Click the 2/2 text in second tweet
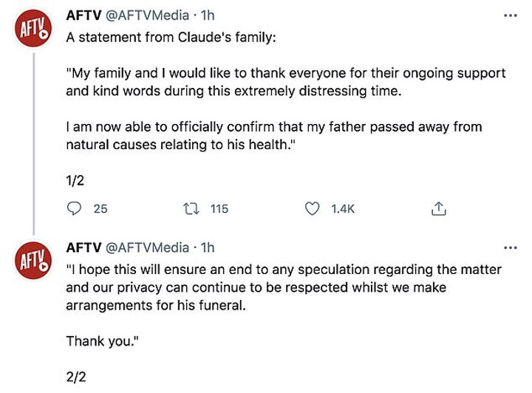The height and width of the screenshot is (393, 532). (77, 377)
